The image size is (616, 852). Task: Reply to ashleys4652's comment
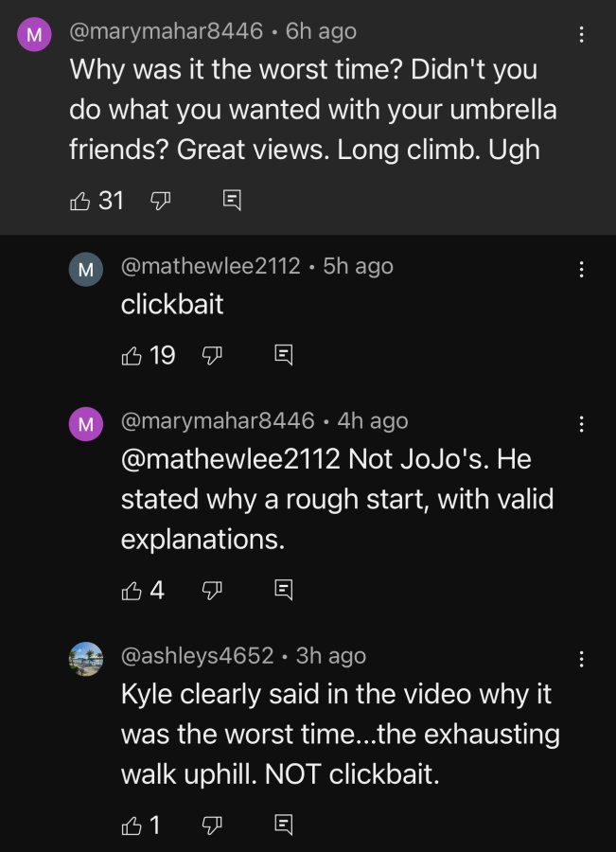click(284, 825)
